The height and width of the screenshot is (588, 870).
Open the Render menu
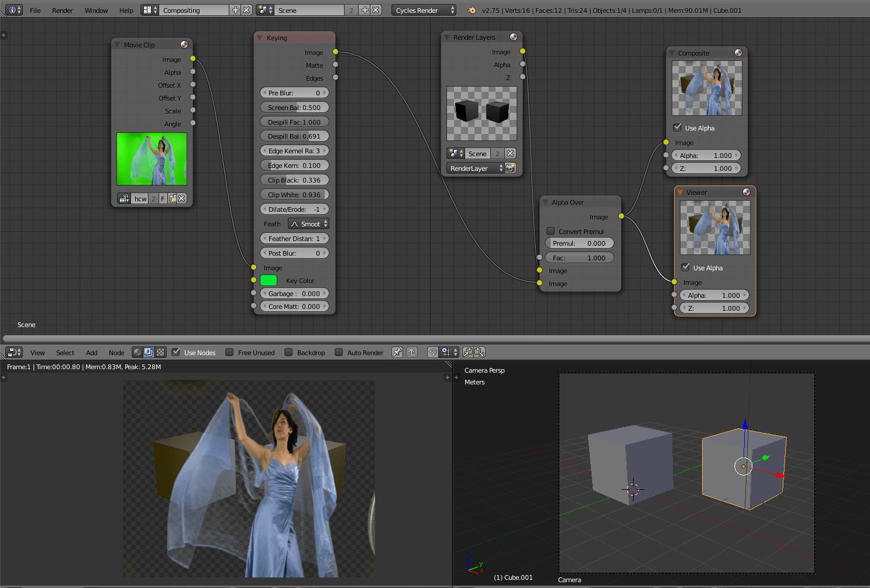(x=62, y=10)
